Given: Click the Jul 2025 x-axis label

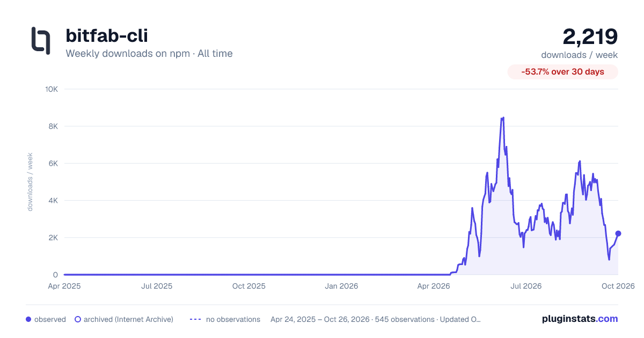Looking at the screenshot, I should point(157,286).
